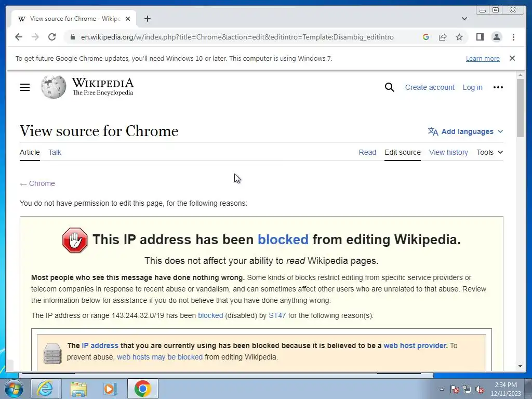Switch to Article tab

coord(30,152)
